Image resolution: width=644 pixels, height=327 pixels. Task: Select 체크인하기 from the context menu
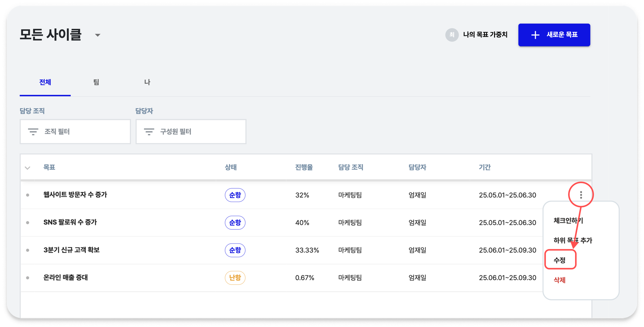(568, 221)
